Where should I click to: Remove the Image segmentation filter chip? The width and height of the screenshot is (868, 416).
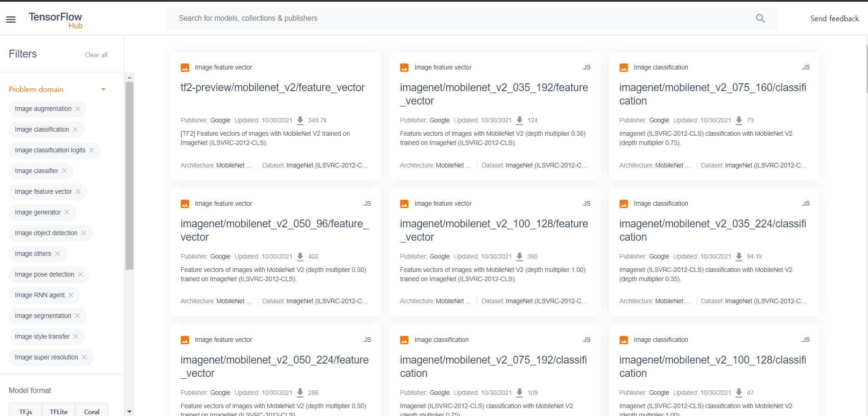pos(77,316)
